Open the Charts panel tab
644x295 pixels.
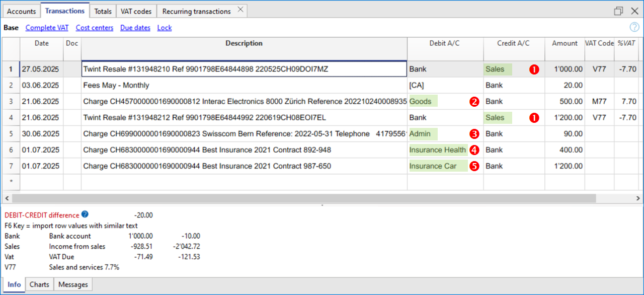[39, 284]
